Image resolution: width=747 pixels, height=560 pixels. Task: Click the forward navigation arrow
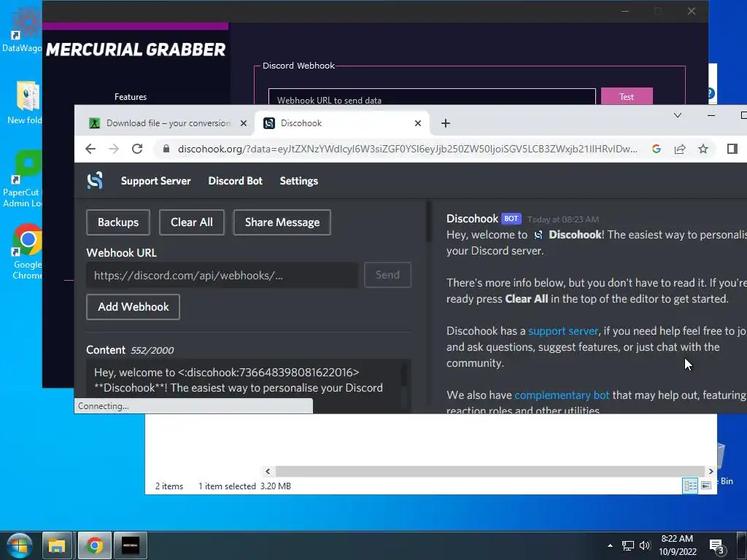click(x=113, y=149)
